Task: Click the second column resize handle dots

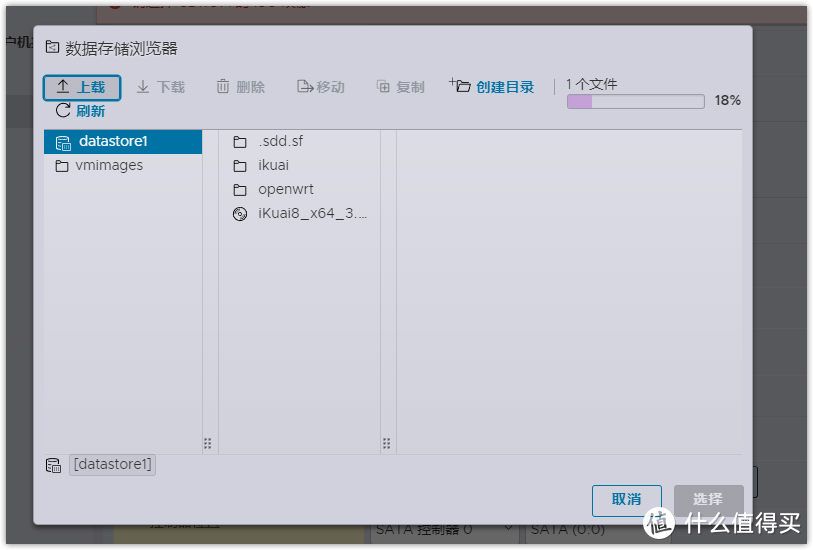Action: coord(386,443)
